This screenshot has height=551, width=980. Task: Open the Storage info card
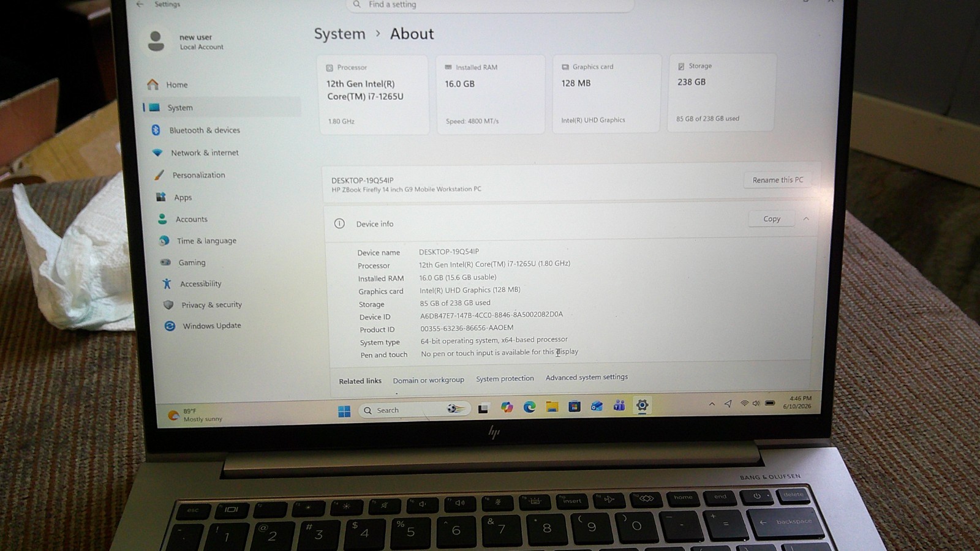pyautogui.click(x=722, y=92)
